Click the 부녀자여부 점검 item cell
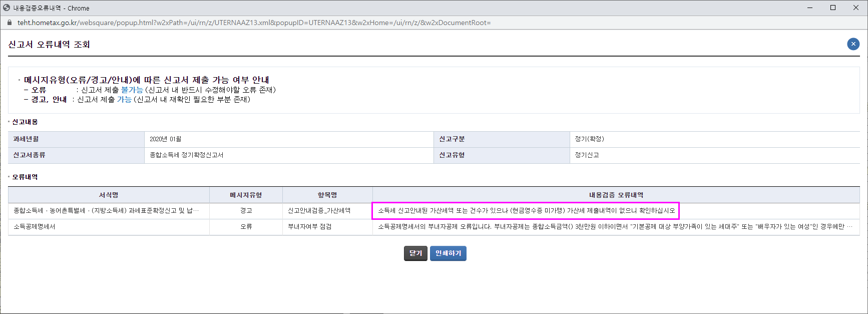 327,227
